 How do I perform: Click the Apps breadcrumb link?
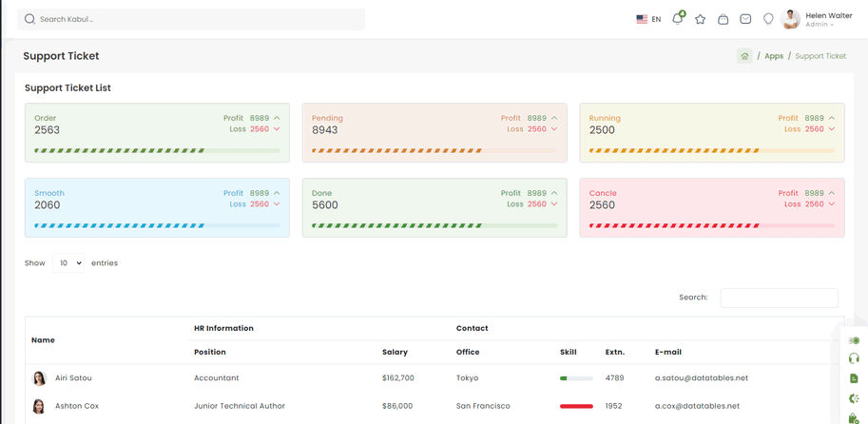click(774, 56)
